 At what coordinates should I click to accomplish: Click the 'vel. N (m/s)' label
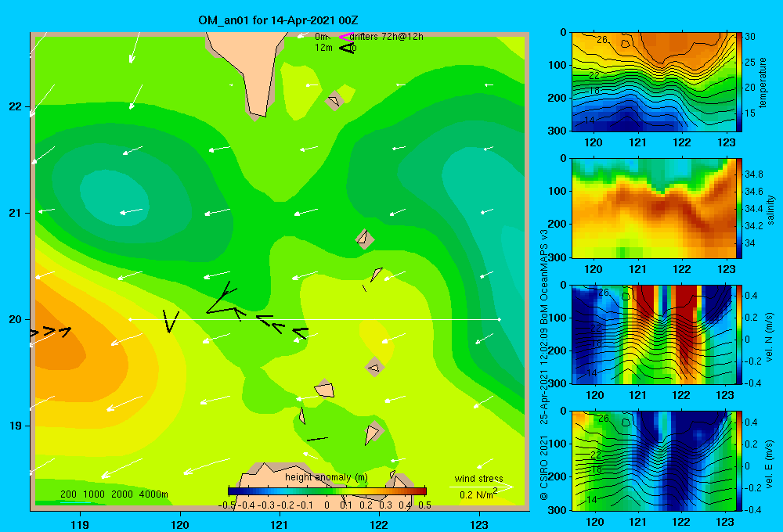(769, 337)
